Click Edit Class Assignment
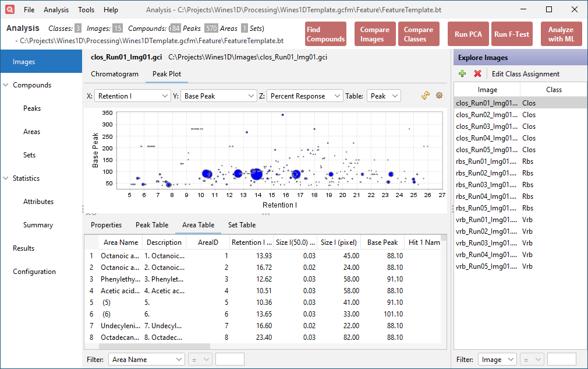This screenshot has height=369, width=588. [x=525, y=74]
